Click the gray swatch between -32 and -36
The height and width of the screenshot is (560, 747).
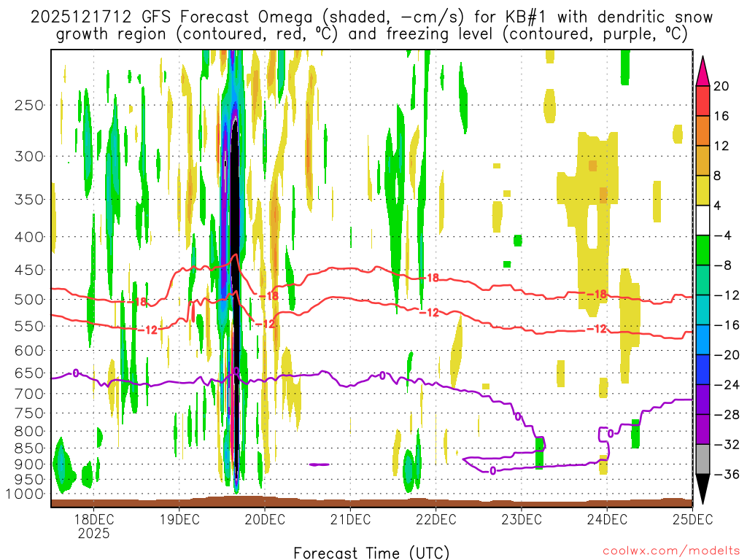coord(703,459)
